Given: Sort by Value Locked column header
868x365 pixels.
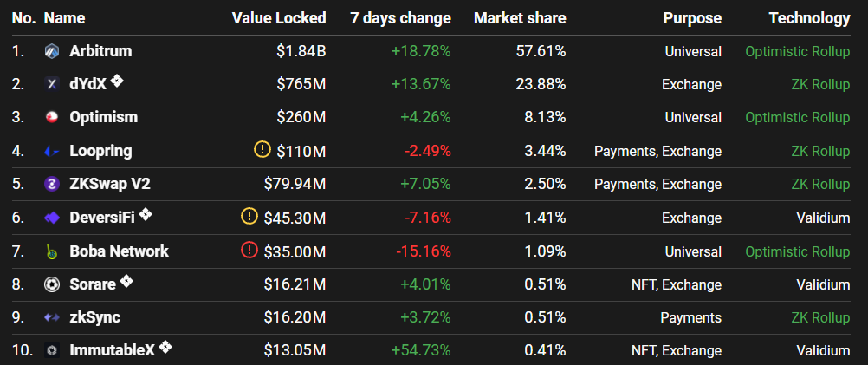Looking at the screenshot, I should tap(279, 18).
